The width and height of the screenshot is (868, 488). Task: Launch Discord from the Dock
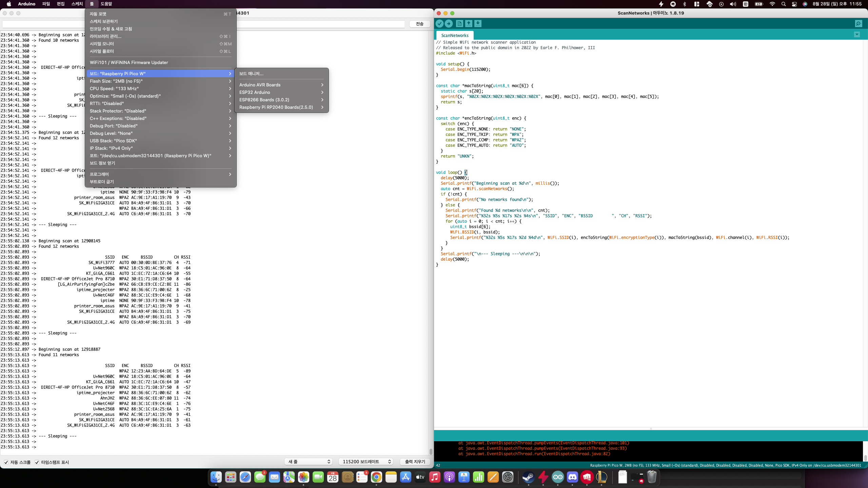tap(572, 477)
